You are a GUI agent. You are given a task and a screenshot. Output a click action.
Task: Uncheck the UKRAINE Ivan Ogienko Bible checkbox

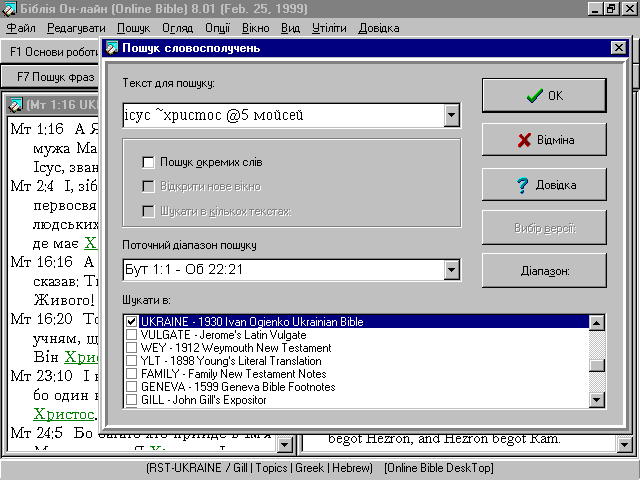(x=132, y=322)
